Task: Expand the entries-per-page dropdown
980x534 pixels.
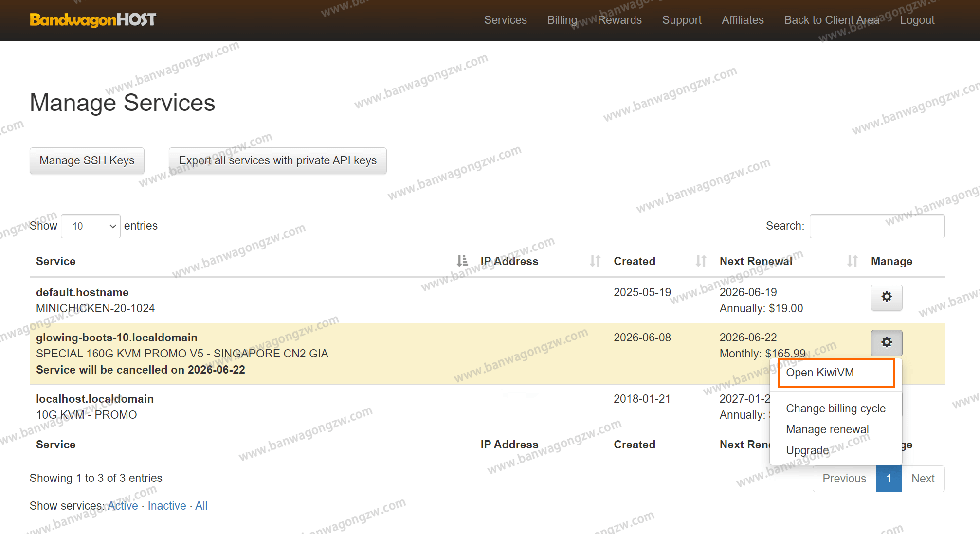Action: [91, 226]
